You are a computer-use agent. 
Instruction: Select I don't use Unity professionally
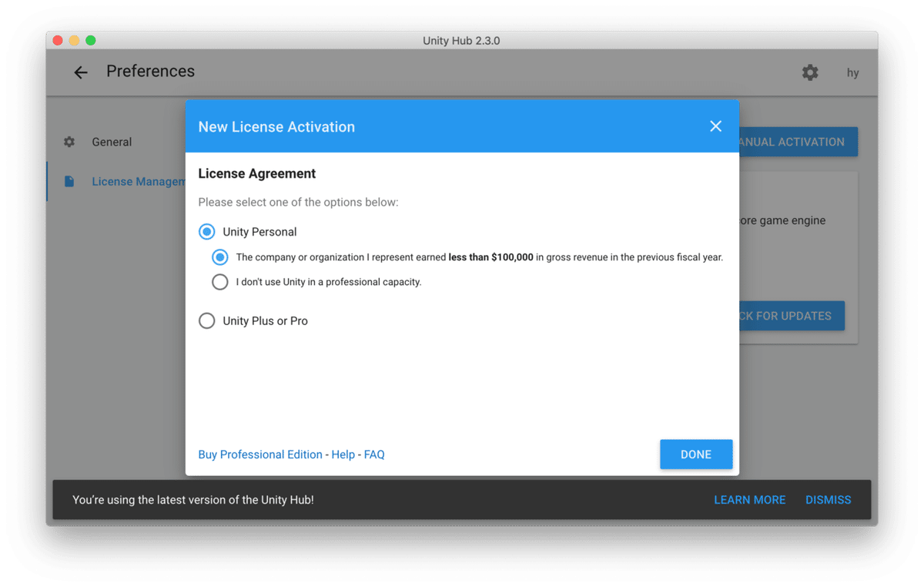pos(220,282)
